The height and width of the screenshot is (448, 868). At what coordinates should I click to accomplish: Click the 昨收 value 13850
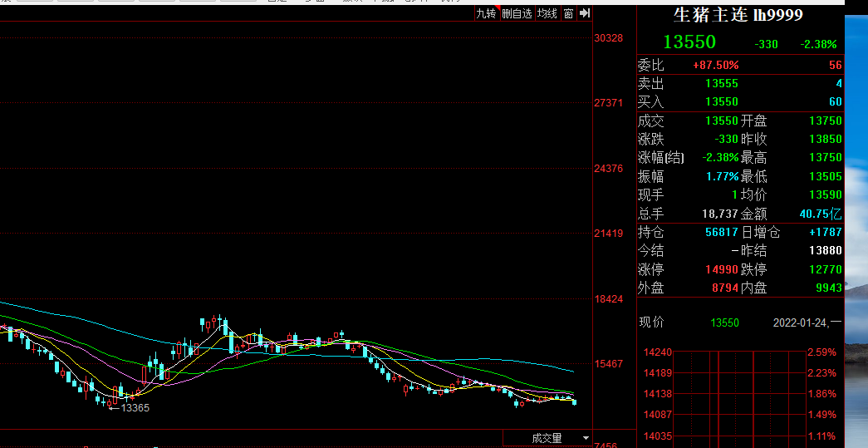point(826,139)
